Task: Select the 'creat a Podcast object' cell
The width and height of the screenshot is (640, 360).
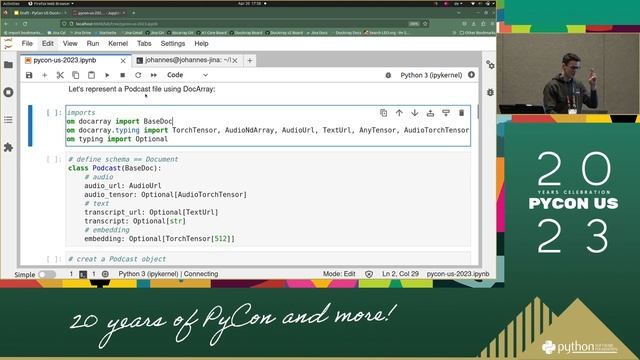Action: (268, 259)
